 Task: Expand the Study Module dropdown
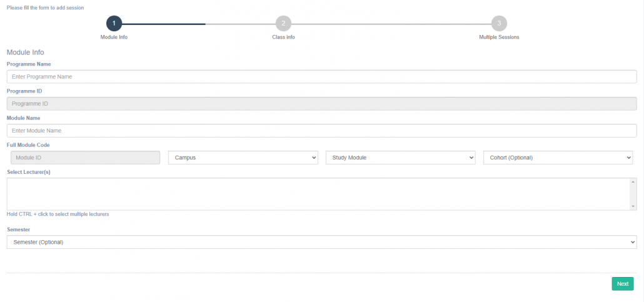(400, 158)
